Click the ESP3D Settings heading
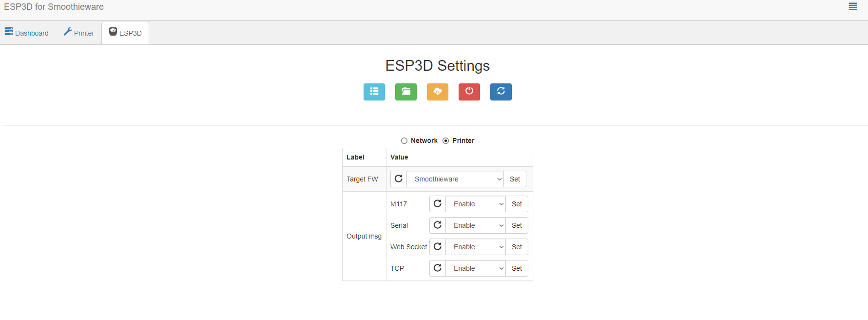This screenshot has width=868, height=320. coord(438,66)
